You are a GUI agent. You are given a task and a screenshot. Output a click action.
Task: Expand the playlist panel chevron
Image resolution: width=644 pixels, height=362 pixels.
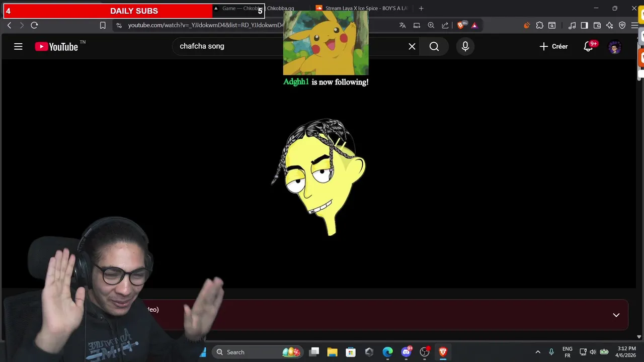tap(616, 315)
